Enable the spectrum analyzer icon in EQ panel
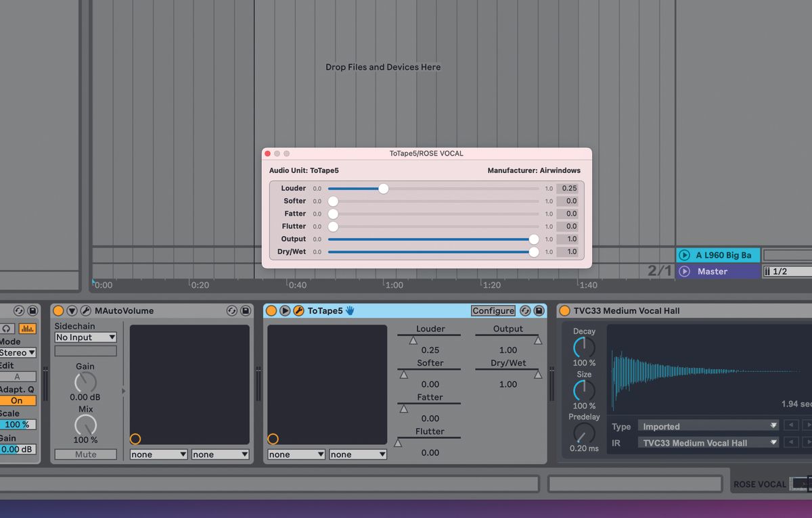 [x=27, y=329]
